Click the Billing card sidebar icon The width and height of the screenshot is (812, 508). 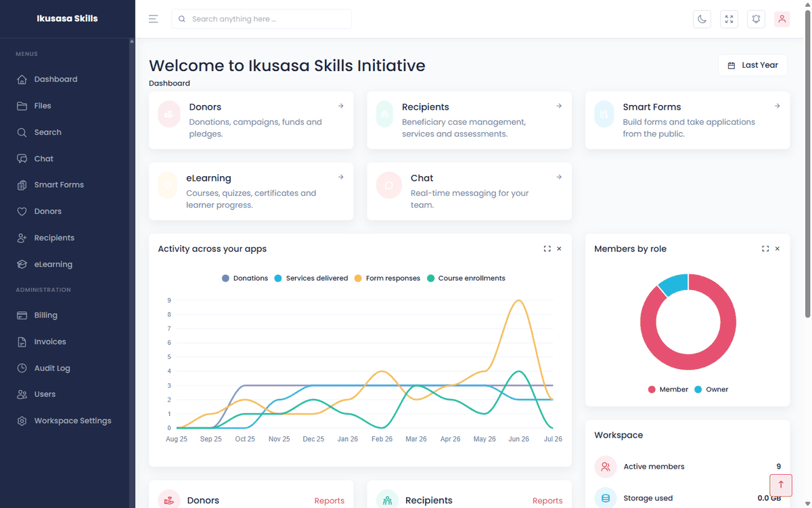tap(22, 315)
